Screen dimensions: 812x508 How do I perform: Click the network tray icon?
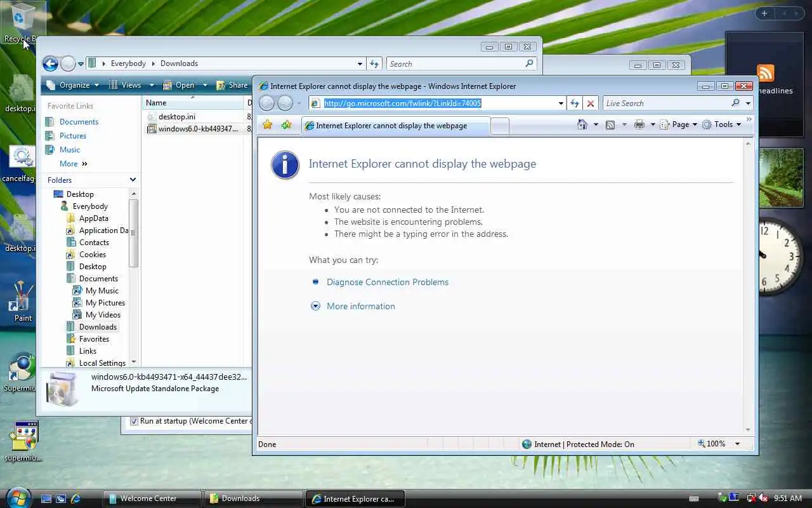point(750,498)
